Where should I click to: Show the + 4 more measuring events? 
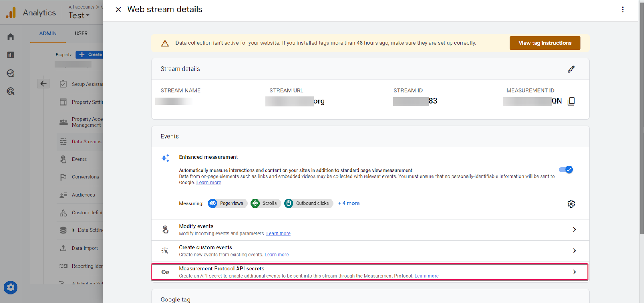pyautogui.click(x=349, y=203)
